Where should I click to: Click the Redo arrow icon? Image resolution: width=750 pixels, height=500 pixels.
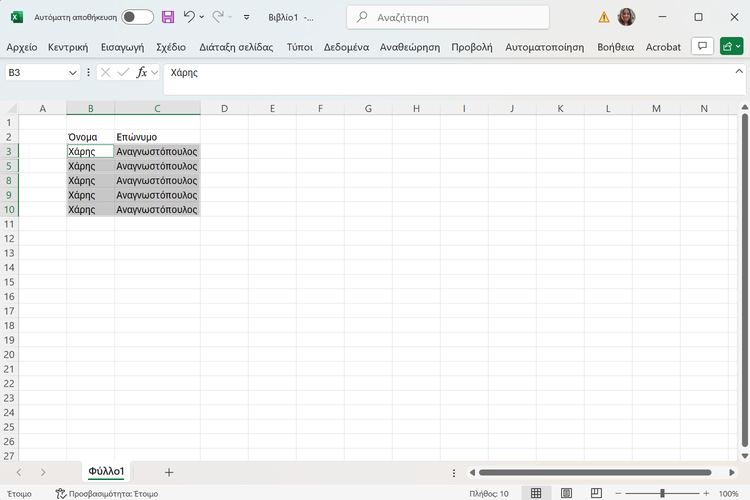(218, 17)
